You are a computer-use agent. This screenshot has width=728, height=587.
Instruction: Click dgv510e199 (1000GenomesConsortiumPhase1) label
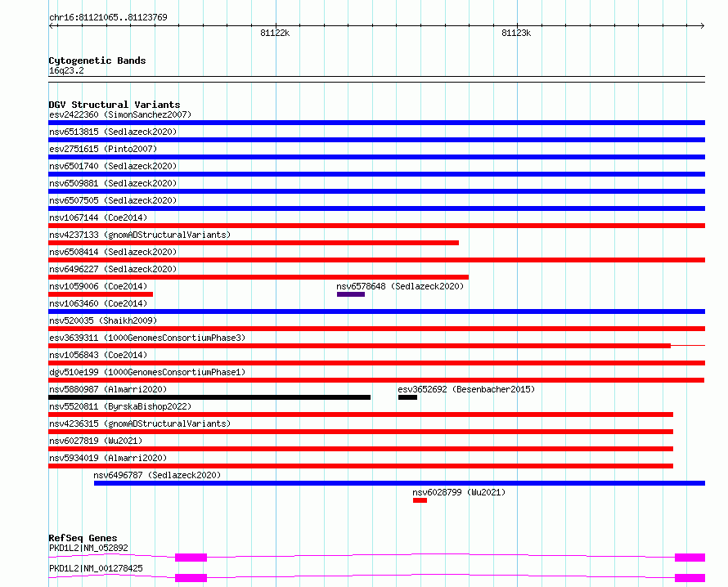tap(147, 372)
